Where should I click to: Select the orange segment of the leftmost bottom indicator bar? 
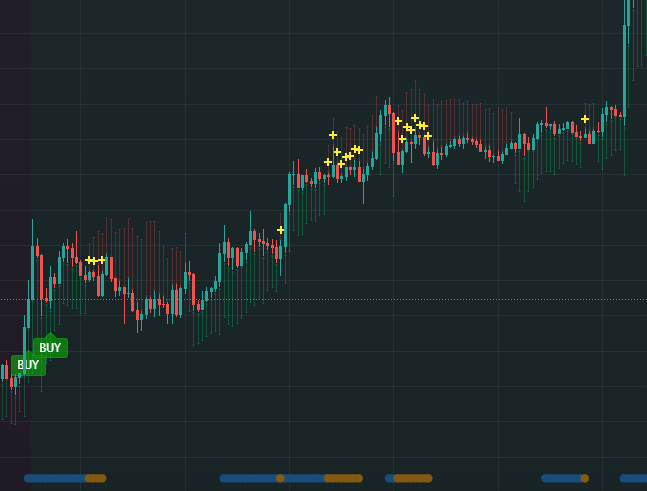point(96,478)
